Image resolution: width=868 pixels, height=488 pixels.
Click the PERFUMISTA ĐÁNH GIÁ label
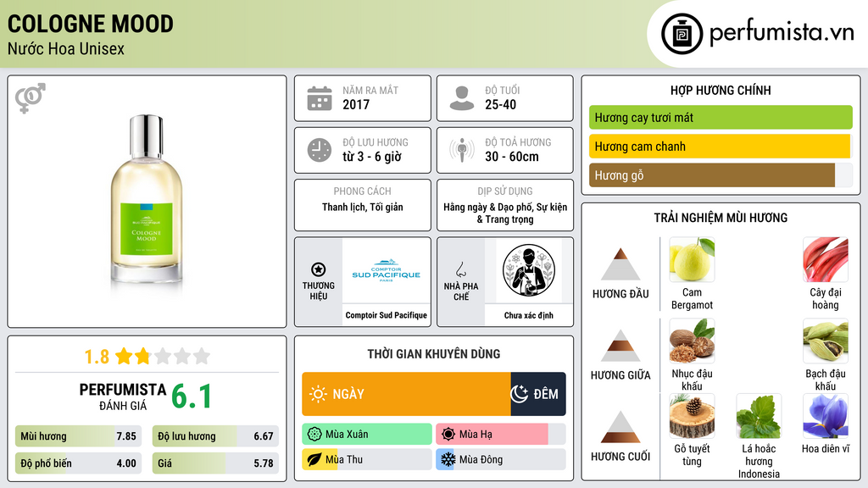click(123, 396)
